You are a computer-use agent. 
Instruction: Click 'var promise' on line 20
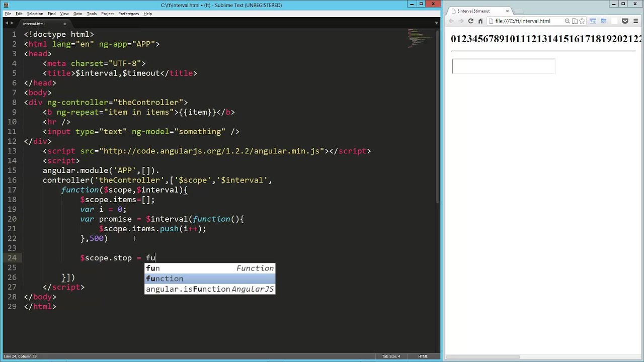106,219
